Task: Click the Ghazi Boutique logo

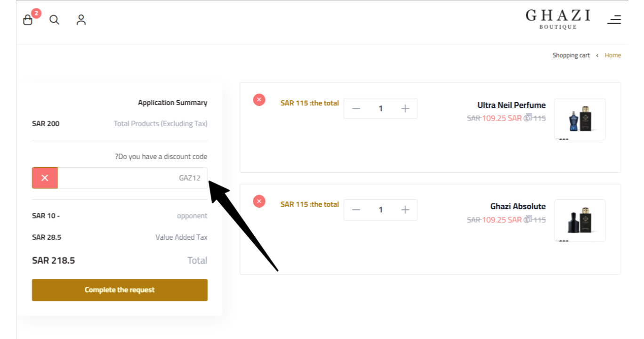Action: (x=558, y=19)
